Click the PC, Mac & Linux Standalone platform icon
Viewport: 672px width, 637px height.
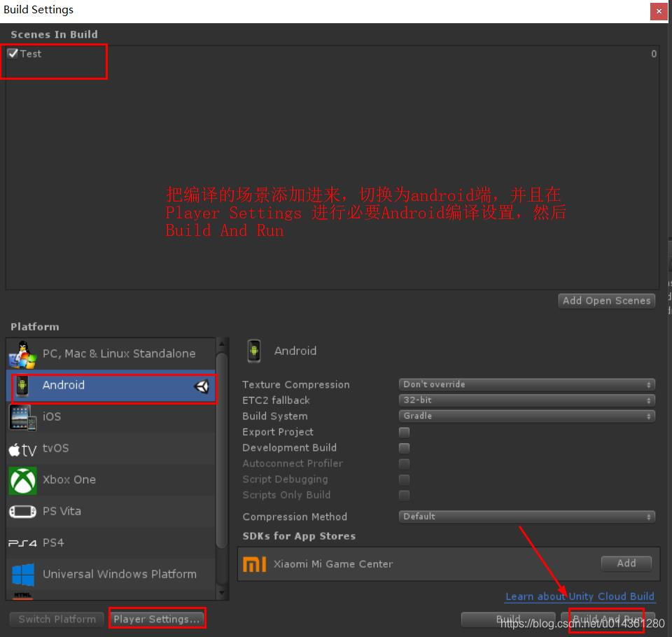(x=22, y=354)
